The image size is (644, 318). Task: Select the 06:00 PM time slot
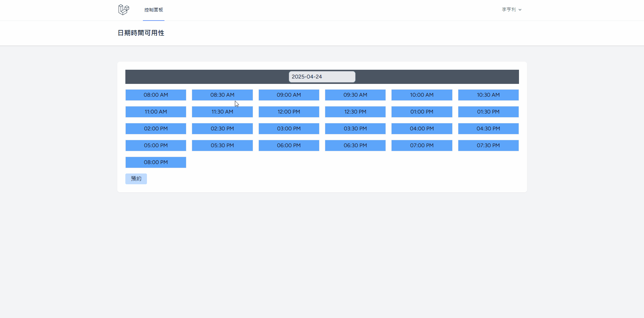(289, 146)
